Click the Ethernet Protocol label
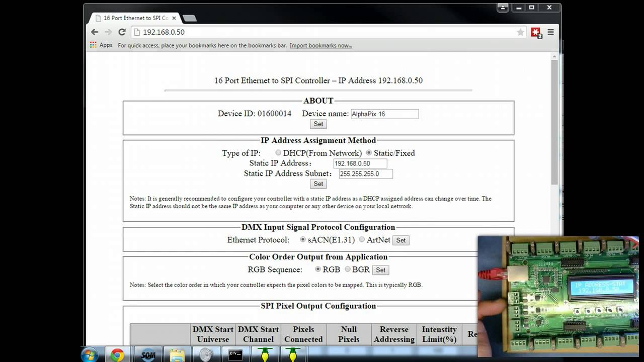 pyautogui.click(x=258, y=240)
